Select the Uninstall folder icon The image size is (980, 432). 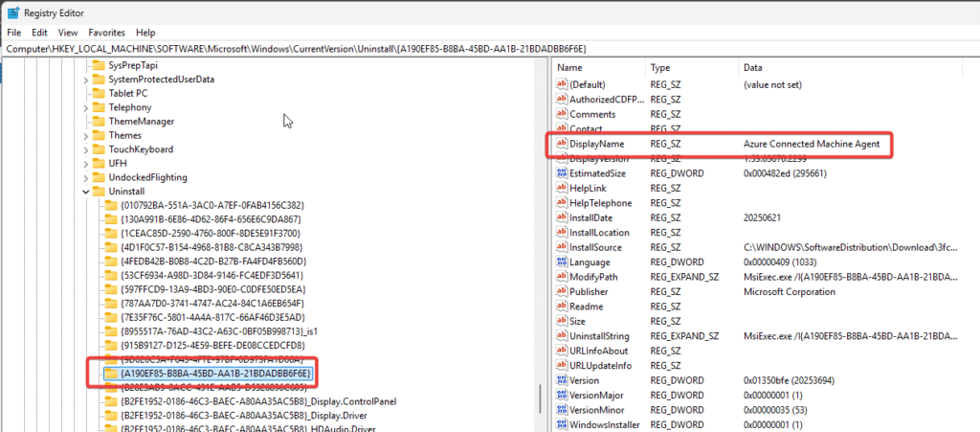click(99, 192)
